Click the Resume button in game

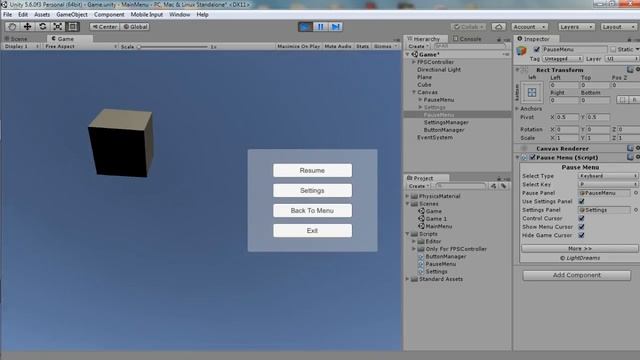click(x=312, y=171)
